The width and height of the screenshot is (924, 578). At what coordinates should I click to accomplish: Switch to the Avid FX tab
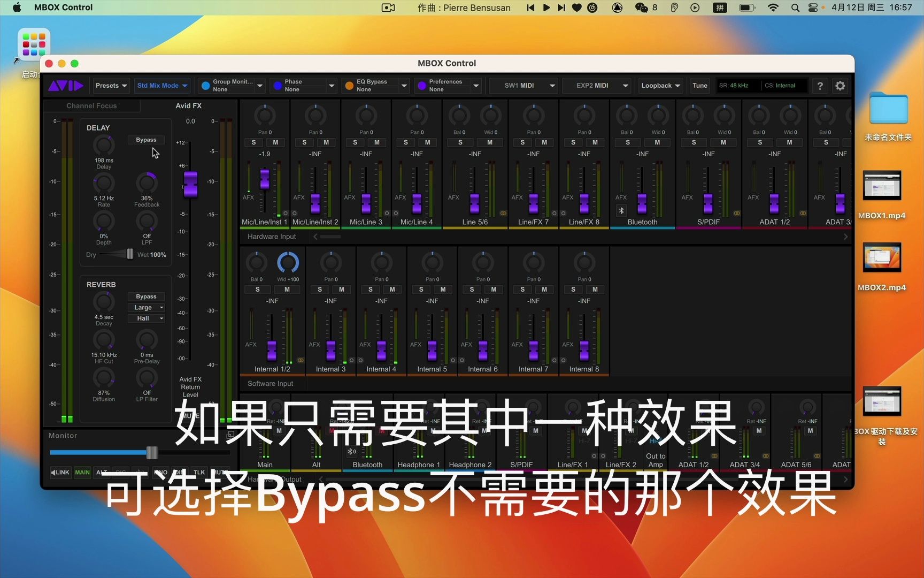(188, 106)
